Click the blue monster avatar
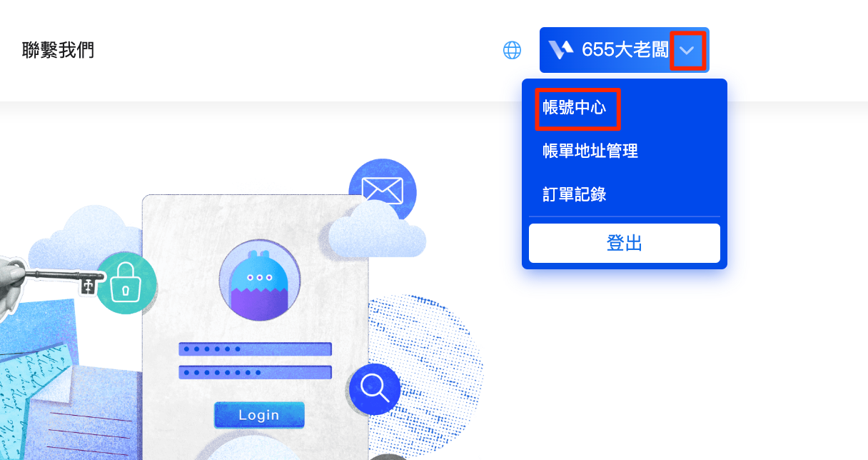Image resolution: width=868 pixels, height=460 pixels. click(x=260, y=280)
